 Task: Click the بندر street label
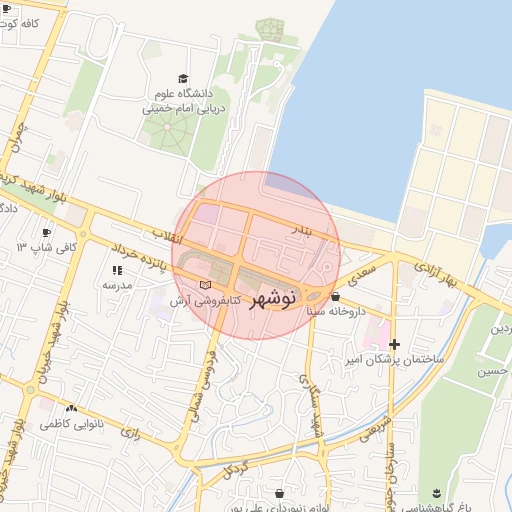(x=302, y=230)
